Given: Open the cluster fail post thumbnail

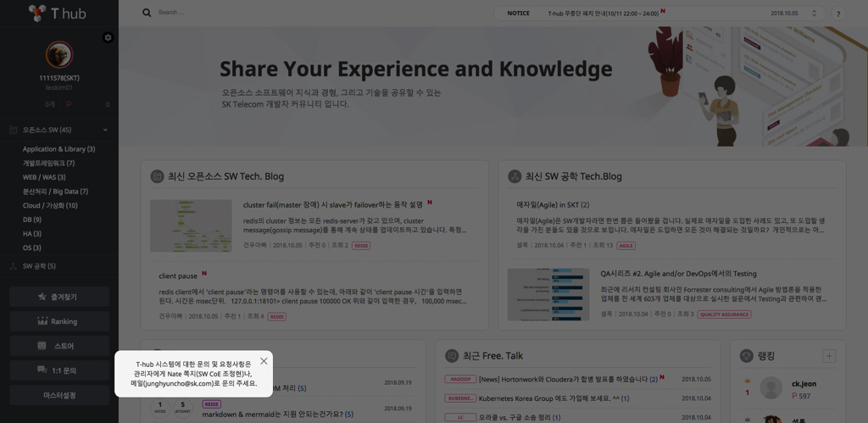Looking at the screenshot, I should click(191, 225).
